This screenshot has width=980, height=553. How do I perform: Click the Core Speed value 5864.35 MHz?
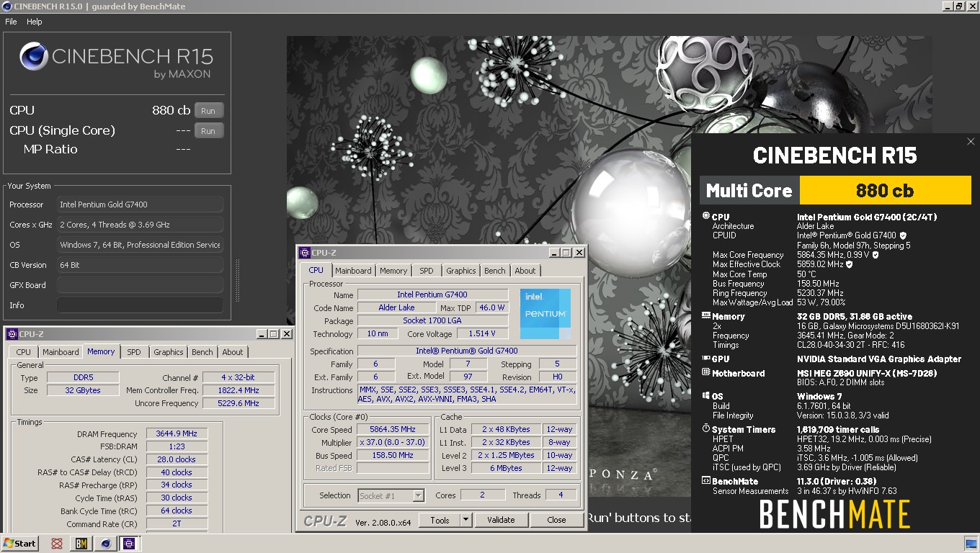tap(392, 430)
